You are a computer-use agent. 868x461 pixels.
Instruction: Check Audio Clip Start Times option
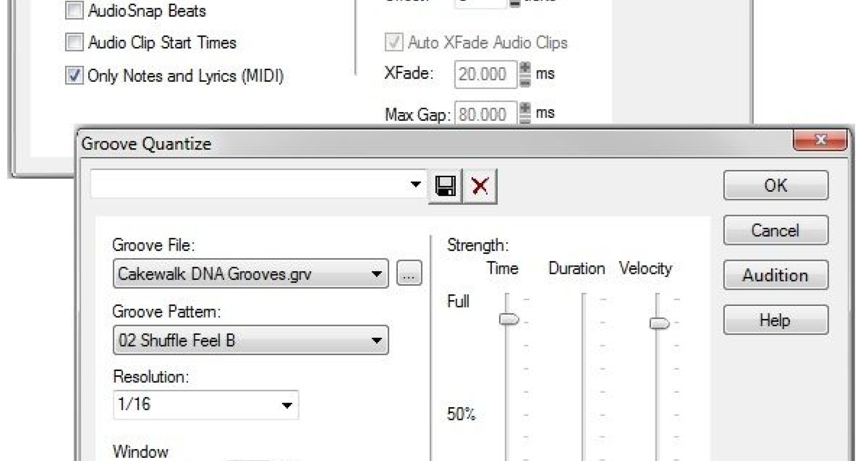click(x=75, y=42)
